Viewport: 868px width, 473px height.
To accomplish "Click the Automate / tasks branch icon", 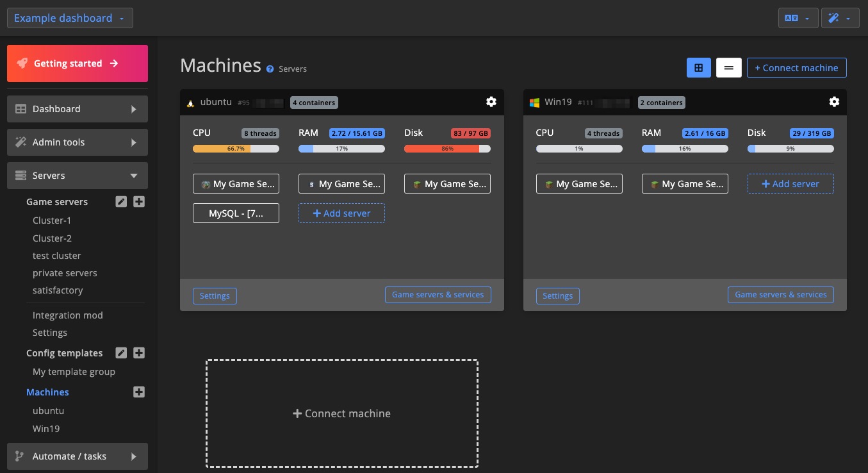I will [20, 456].
